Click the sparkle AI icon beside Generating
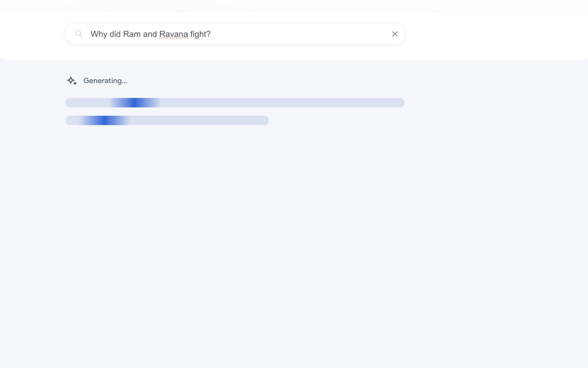Screen dimensions: 588x368 (x=72, y=81)
